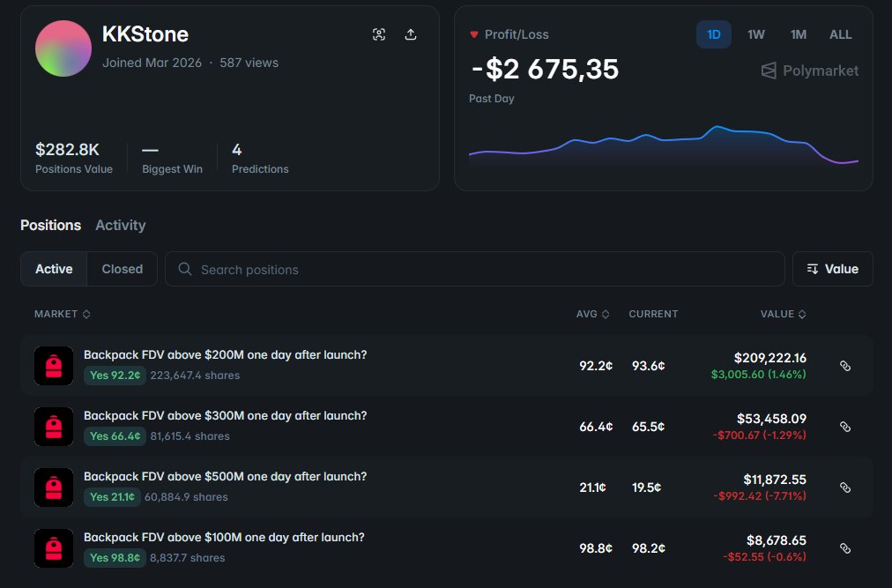Screen dimensions: 892x588
Task: Open Backpack FDV above $300M market
Action: (x=226, y=415)
